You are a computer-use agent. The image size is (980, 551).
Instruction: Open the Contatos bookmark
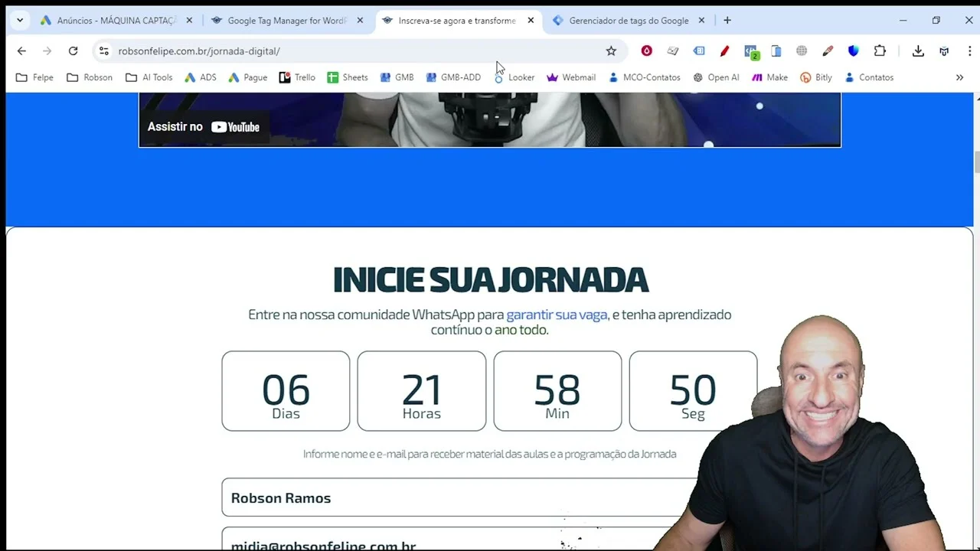[869, 77]
